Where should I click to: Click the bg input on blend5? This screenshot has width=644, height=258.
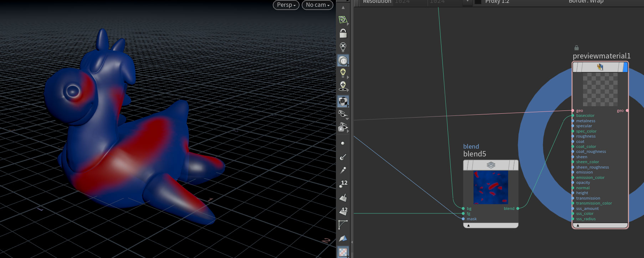tap(463, 208)
